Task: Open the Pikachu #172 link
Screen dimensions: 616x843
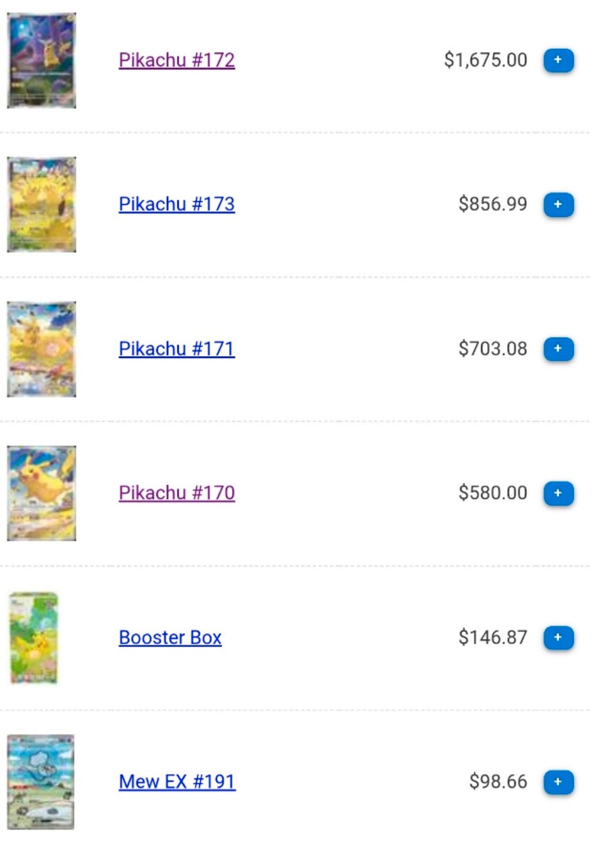Action: click(x=176, y=60)
